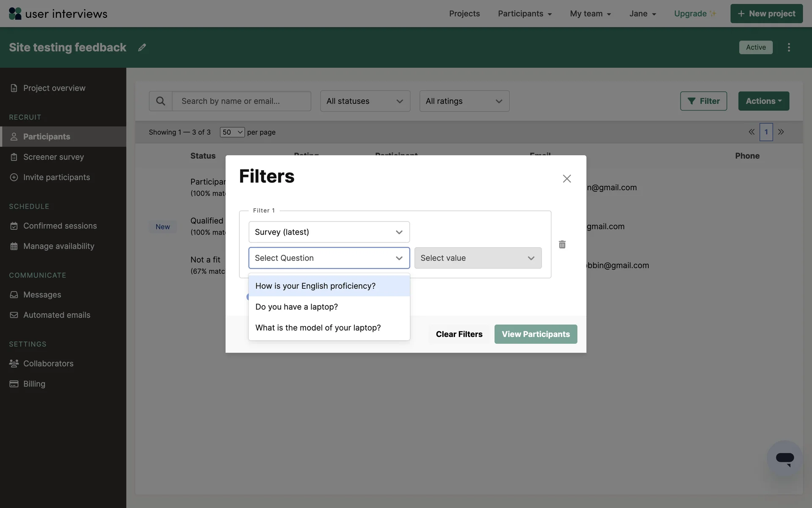Open Screener survey in sidebar

coord(54,157)
